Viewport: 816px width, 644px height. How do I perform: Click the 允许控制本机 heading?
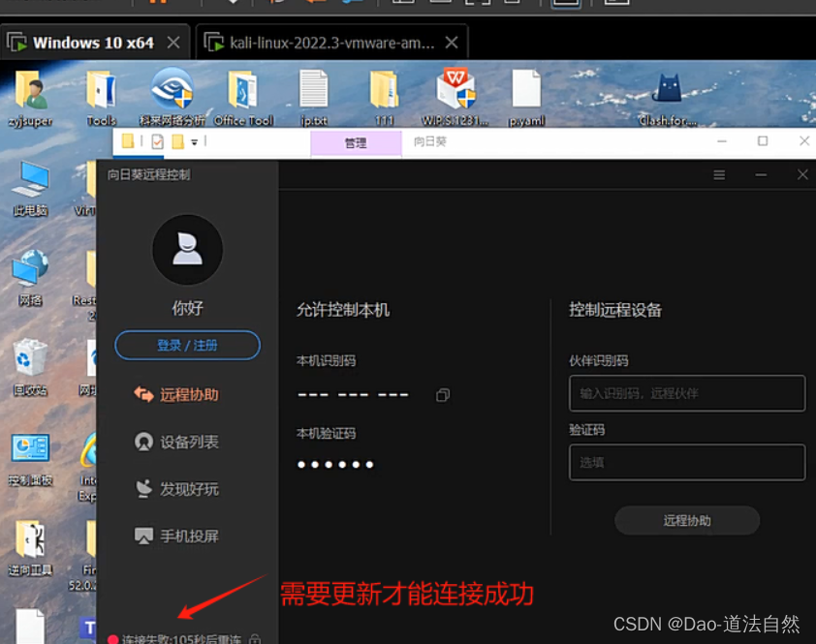click(343, 310)
